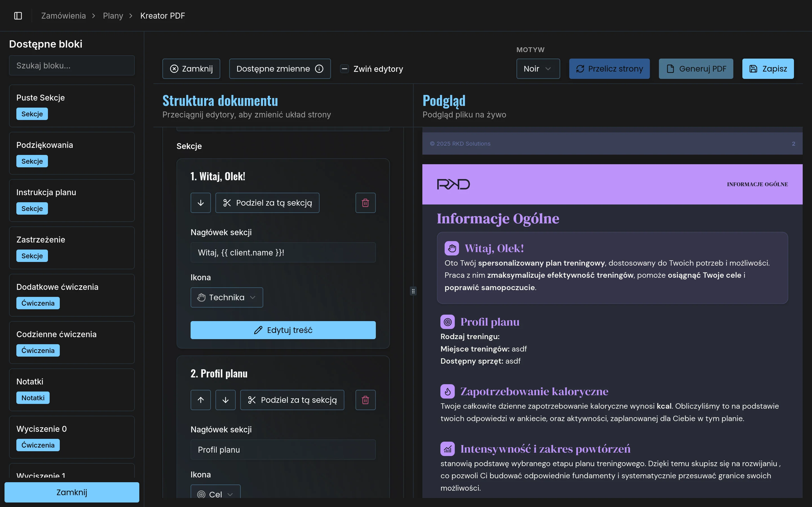Navigate to Plany breadcrumb
The height and width of the screenshot is (507, 812).
[x=113, y=16]
